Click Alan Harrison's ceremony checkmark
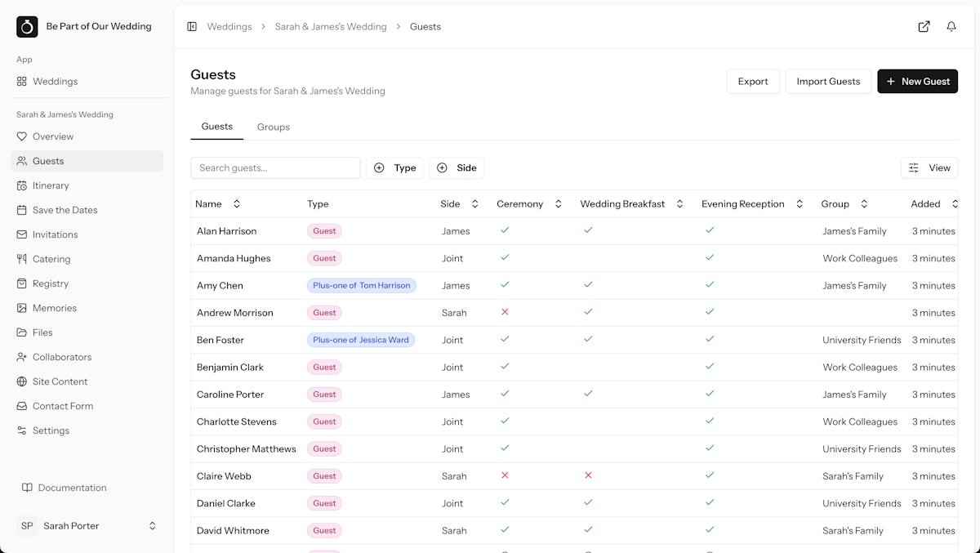Image resolution: width=980 pixels, height=553 pixels. 505,230
